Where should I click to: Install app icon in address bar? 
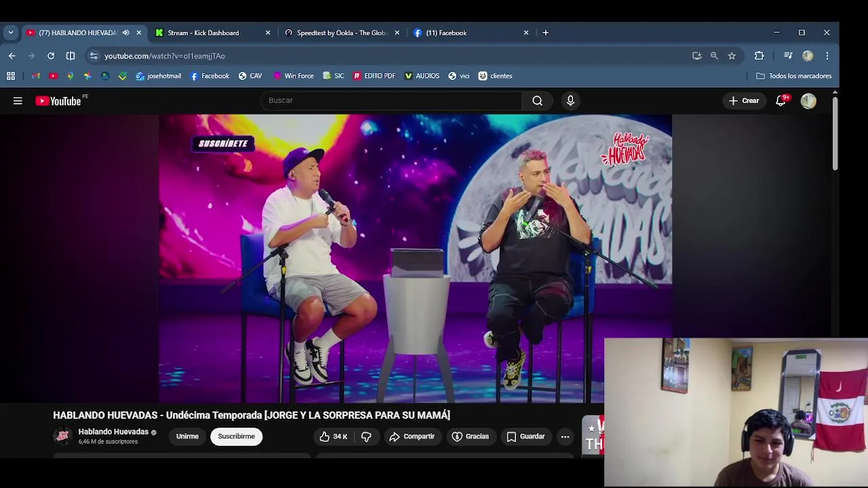click(x=696, y=56)
